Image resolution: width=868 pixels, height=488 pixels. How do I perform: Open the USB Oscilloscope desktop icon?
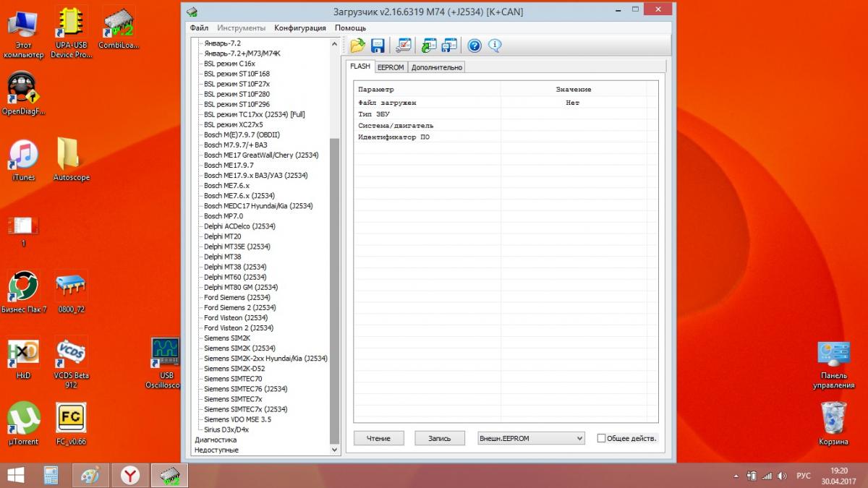166,354
